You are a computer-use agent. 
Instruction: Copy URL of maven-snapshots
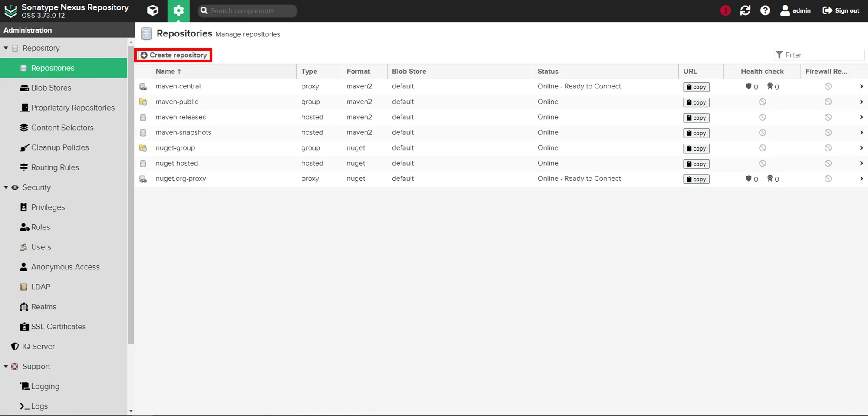pyautogui.click(x=696, y=133)
